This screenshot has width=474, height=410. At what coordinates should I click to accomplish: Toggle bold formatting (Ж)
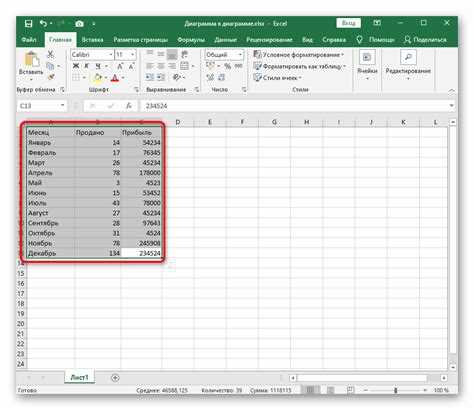[x=76, y=66]
